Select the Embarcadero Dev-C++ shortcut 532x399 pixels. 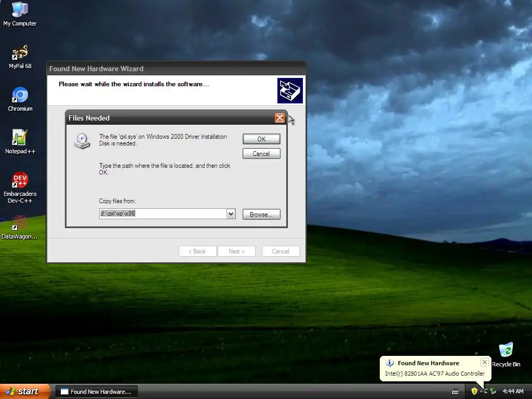click(20, 188)
